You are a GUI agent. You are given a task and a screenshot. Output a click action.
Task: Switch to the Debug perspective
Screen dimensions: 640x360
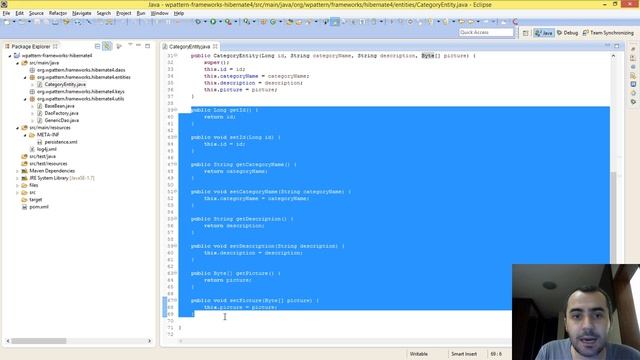[567, 33]
